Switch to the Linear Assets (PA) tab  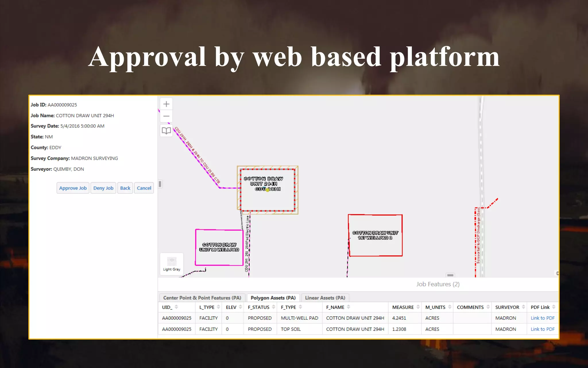325,298
